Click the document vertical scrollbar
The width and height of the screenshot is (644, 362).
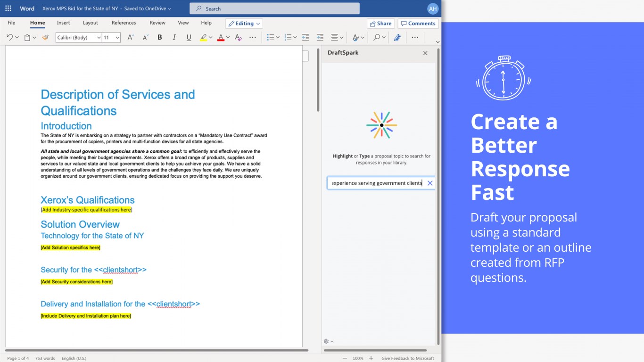click(318, 80)
